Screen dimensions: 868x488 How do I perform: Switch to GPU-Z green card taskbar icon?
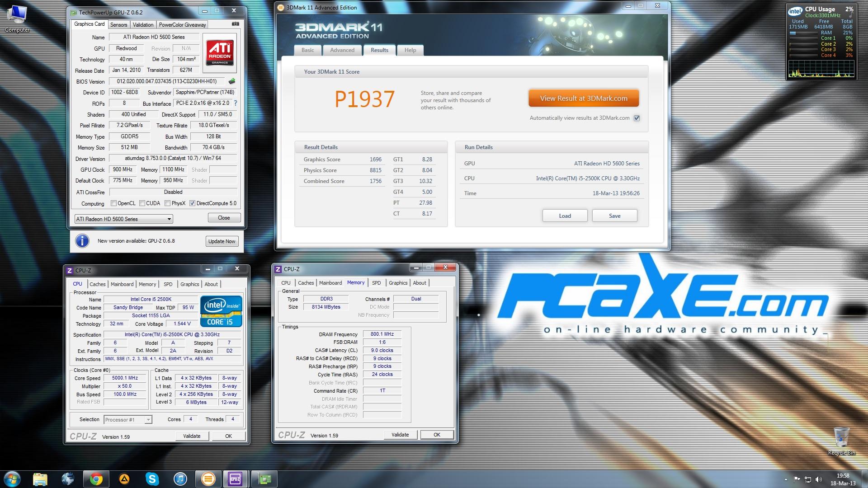coord(264,479)
